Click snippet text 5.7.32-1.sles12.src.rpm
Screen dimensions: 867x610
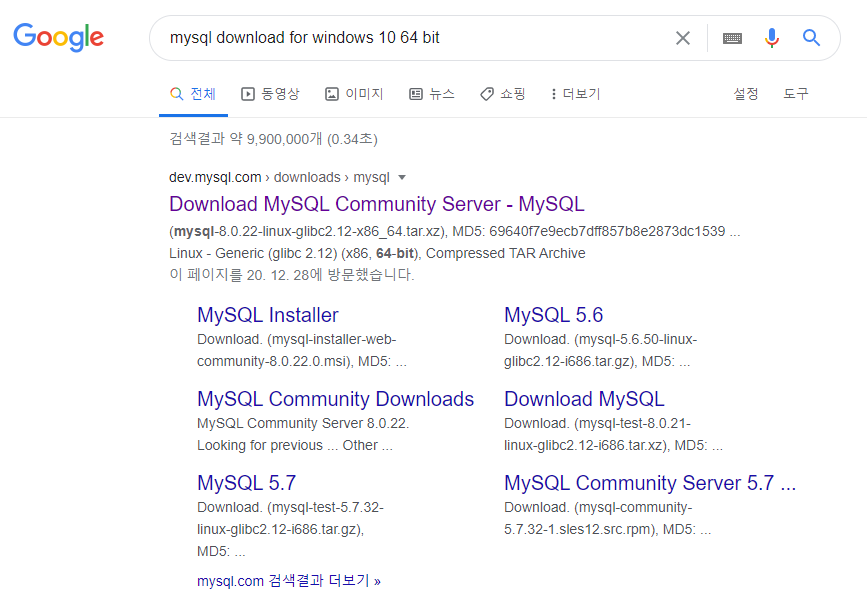pyautogui.click(x=579, y=529)
